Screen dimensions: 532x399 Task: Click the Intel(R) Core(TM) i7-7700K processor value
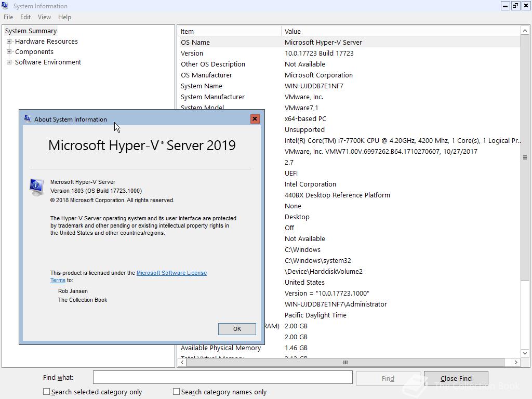pos(402,140)
